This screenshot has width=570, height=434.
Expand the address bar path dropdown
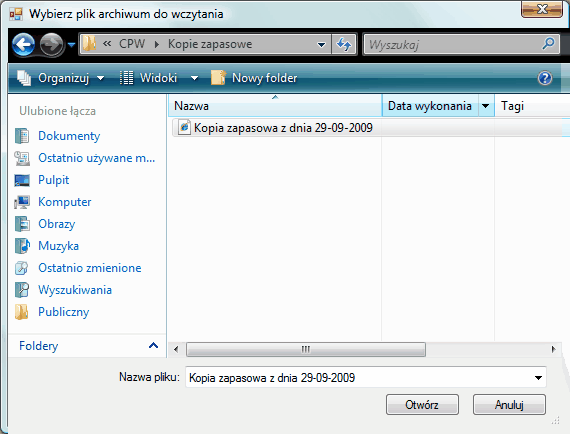321,45
